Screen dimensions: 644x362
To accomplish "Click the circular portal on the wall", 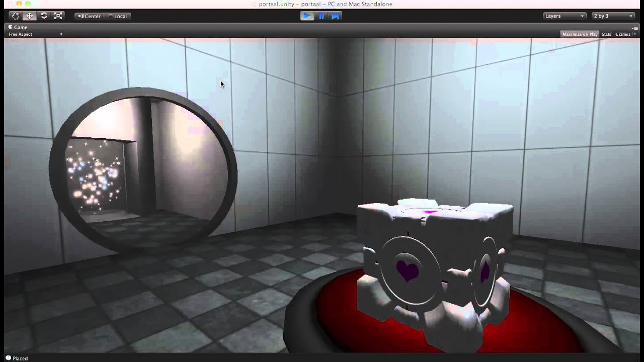I will (143, 170).
